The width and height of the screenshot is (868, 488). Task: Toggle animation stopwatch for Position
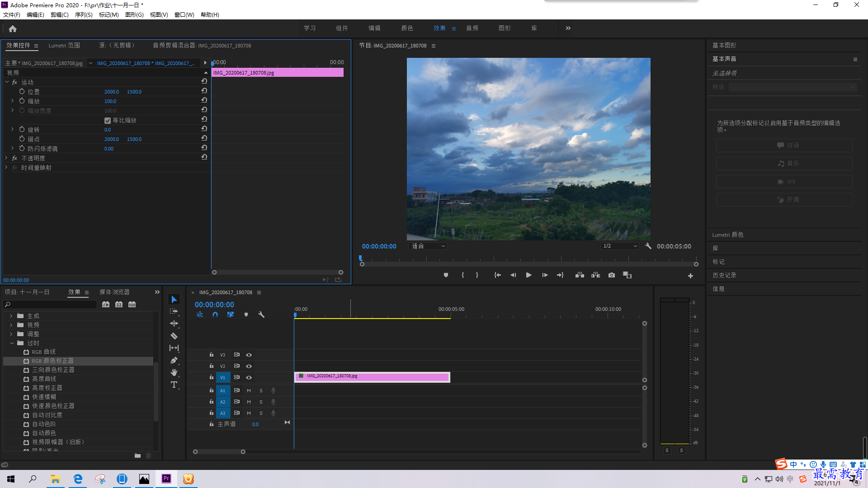point(22,91)
